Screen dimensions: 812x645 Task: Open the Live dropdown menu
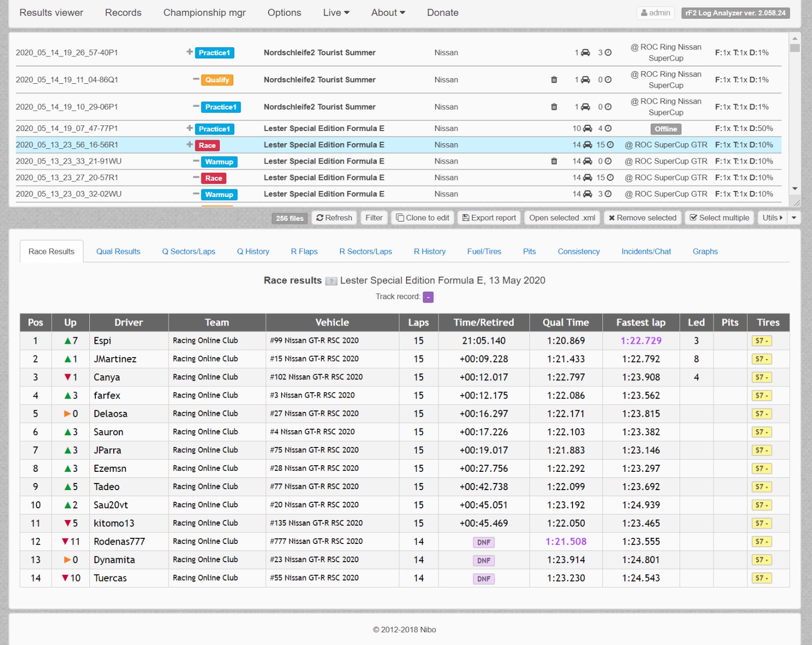pos(336,13)
